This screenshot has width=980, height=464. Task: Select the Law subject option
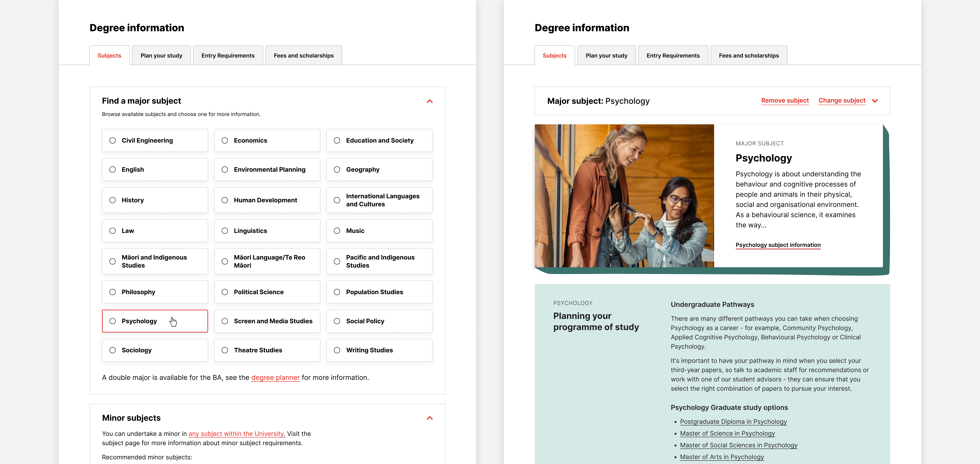(155, 231)
